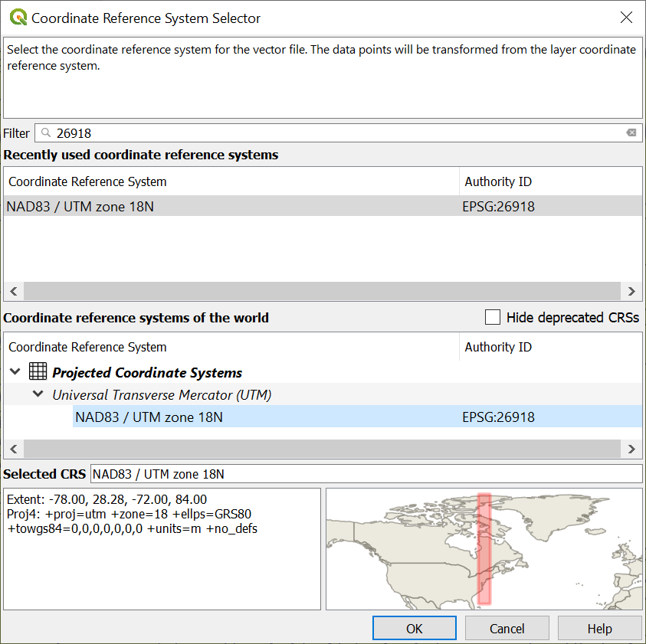This screenshot has height=644, width=646.
Task: Click the Cancel button
Action: [507, 629]
